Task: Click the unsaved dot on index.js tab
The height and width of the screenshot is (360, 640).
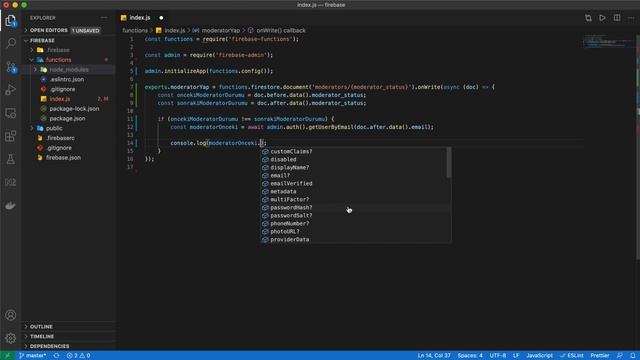Action: pyautogui.click(x=161, y=18)
